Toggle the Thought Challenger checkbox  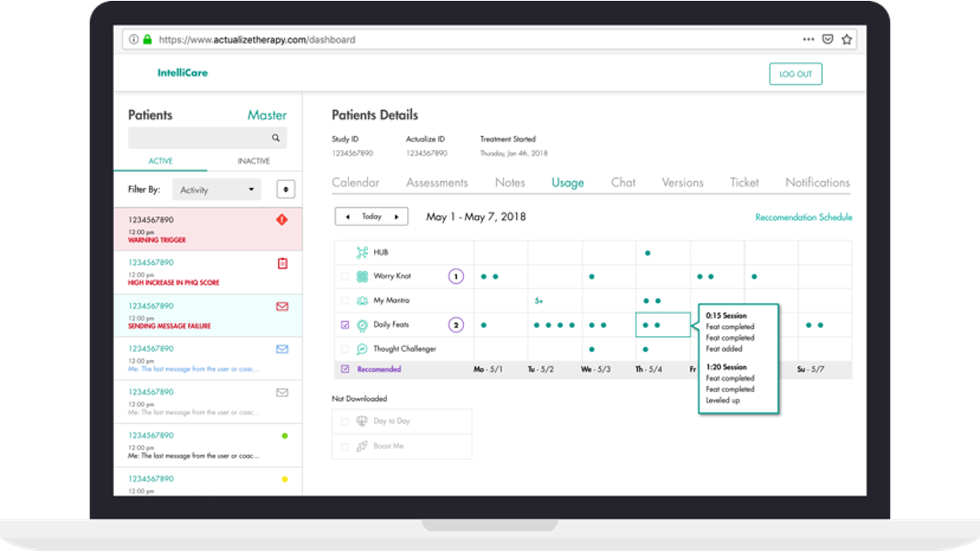tap(345, 349)
